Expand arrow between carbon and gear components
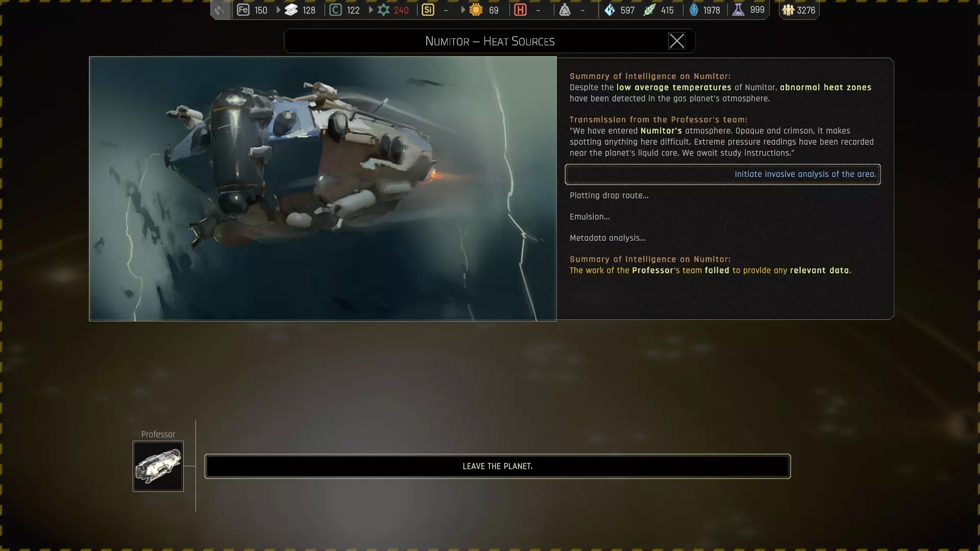 371,10
